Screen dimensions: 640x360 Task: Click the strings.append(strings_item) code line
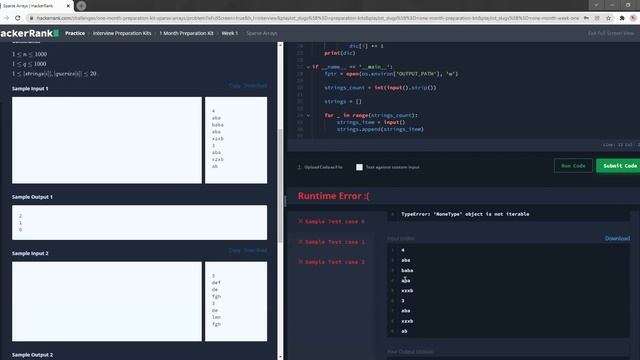click(380, 129)
